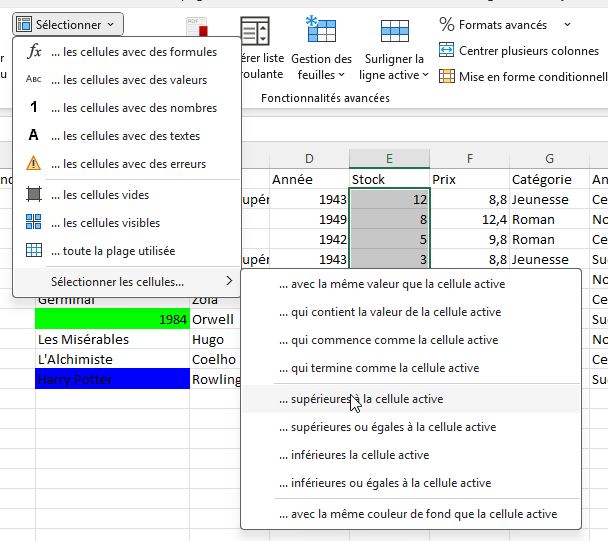
Task: Click Centrer plusieurs colonnes button
Action: [x=519, y=50]
